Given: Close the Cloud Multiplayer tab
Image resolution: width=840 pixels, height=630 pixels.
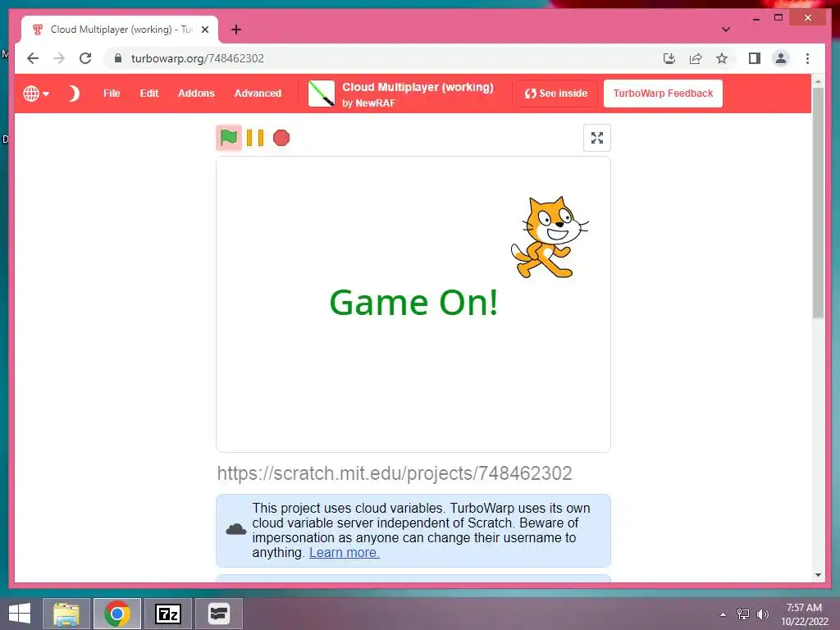Looking at the screenshot, I should pos(204,30).
